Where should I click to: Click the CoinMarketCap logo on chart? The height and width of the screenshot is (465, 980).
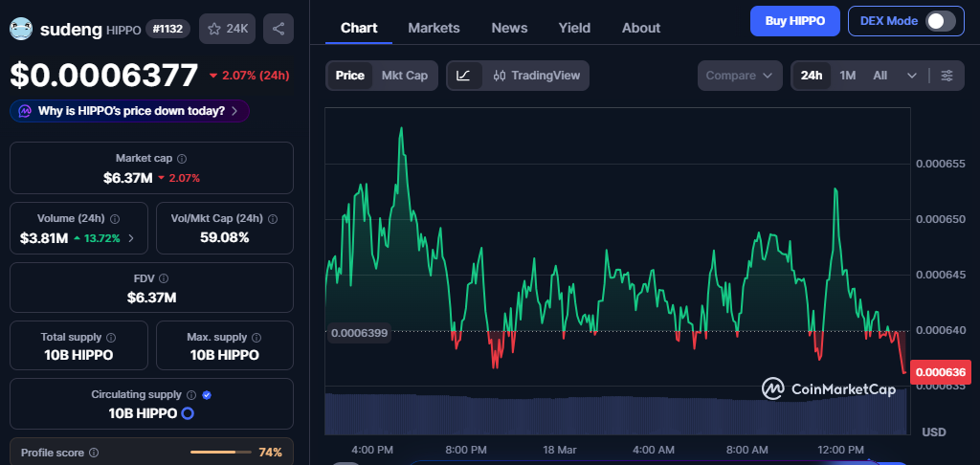pos(829,388)
